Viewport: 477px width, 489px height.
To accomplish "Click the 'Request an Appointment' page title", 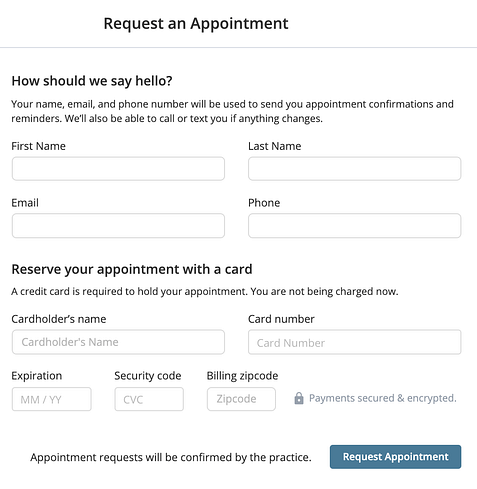I will coord(196,24).
